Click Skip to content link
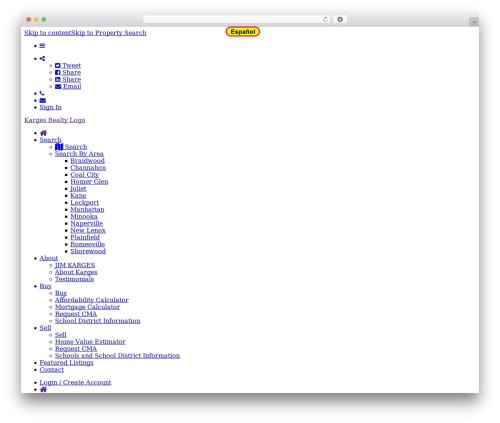The height and width of the screenshot is (423, 500). point(47,33)
